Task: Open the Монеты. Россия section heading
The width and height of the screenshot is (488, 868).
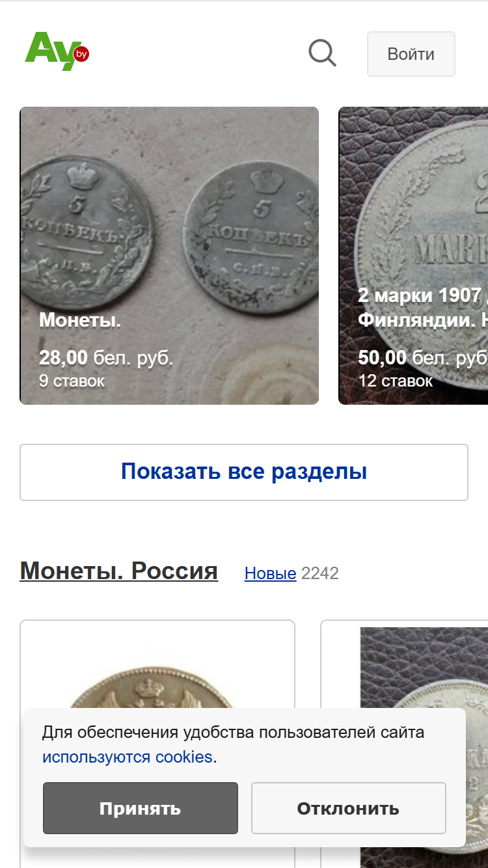Action: point(119,571)
